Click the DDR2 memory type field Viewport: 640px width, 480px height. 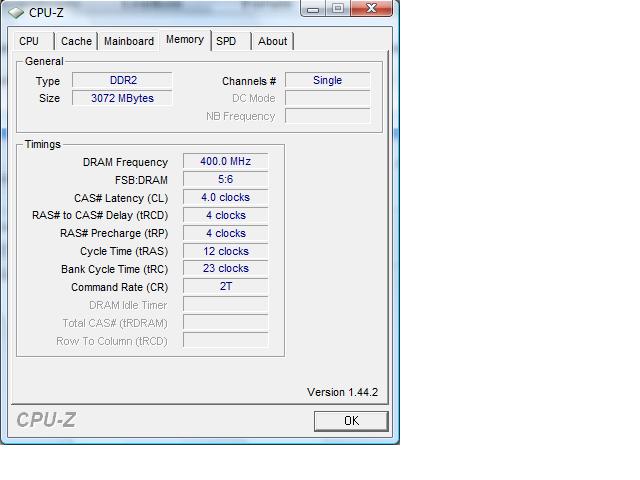pos(122,80)
